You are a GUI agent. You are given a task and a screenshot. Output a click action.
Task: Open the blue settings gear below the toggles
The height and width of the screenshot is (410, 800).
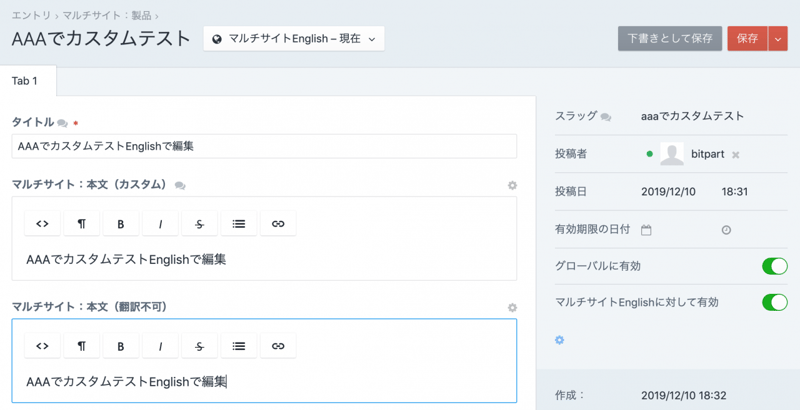560,340
